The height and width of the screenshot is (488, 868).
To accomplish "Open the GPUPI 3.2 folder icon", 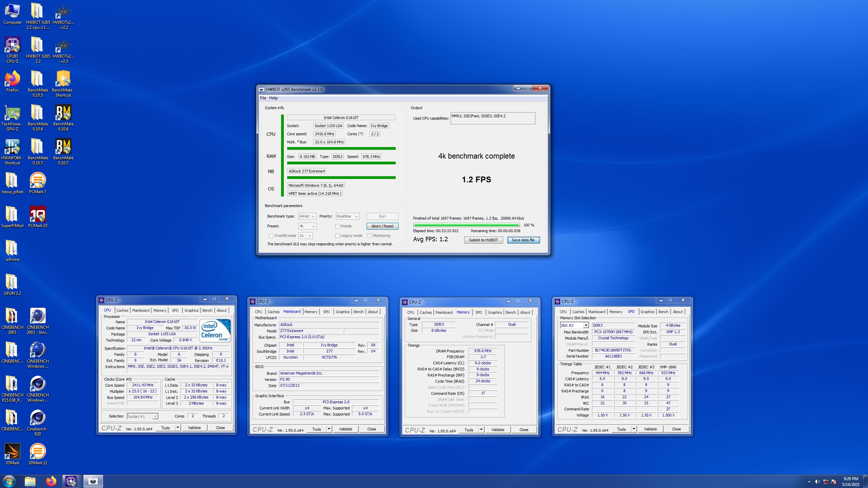I will click(x=13, y=285).
